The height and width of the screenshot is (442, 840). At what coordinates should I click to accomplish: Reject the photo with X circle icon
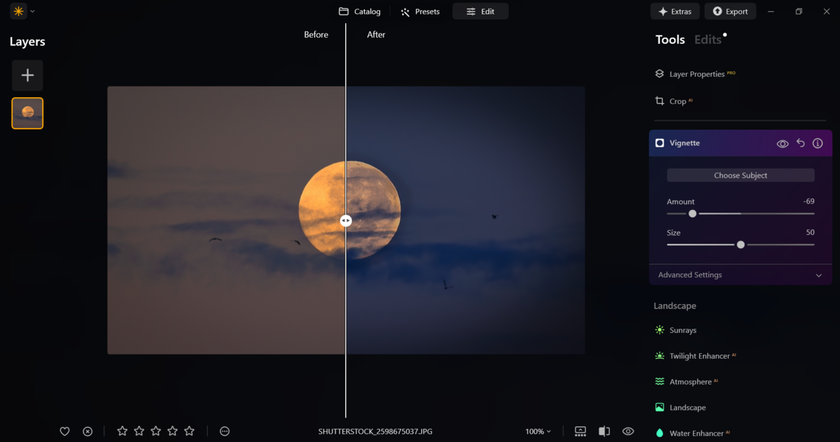87,431
